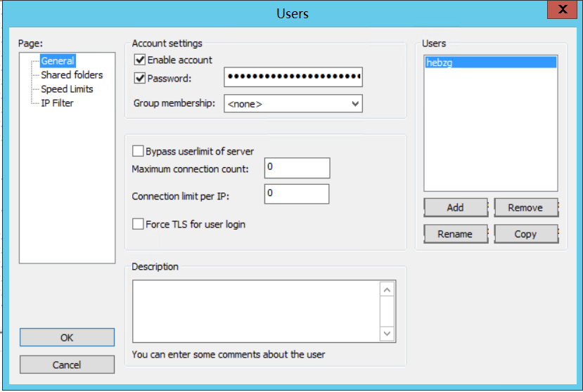Click the Remove user button
Image resolution: width=583 pixels, height=392 pixels.
coord(526,207)
